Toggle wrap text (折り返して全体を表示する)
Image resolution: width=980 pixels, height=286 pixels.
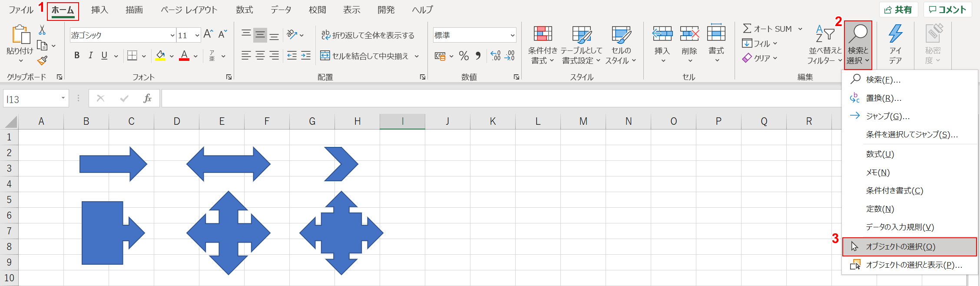point(368,35)
